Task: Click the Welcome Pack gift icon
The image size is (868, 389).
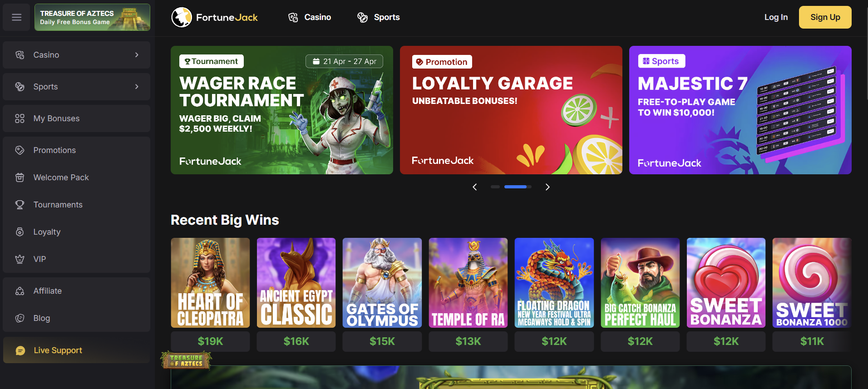Action: pos(20,177)
